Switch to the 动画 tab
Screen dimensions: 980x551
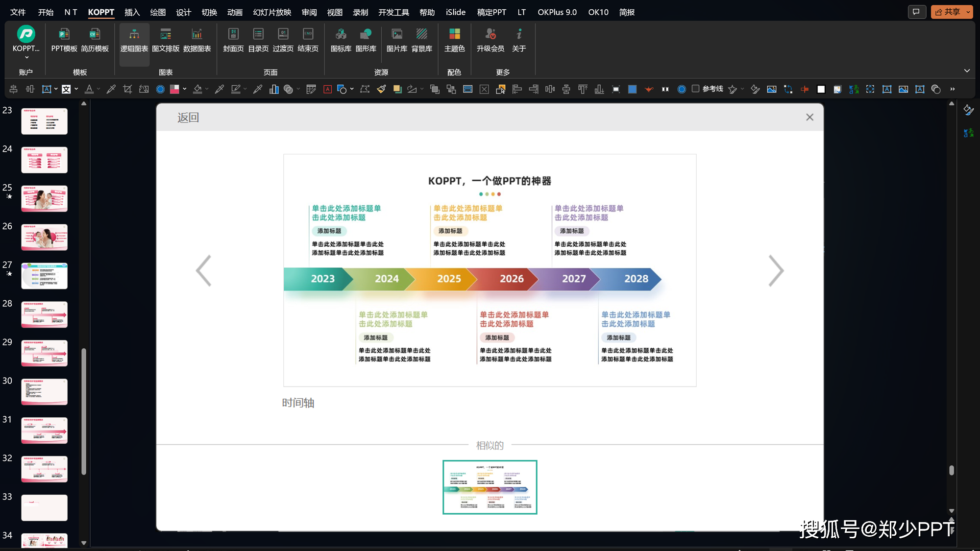(235, 12)
